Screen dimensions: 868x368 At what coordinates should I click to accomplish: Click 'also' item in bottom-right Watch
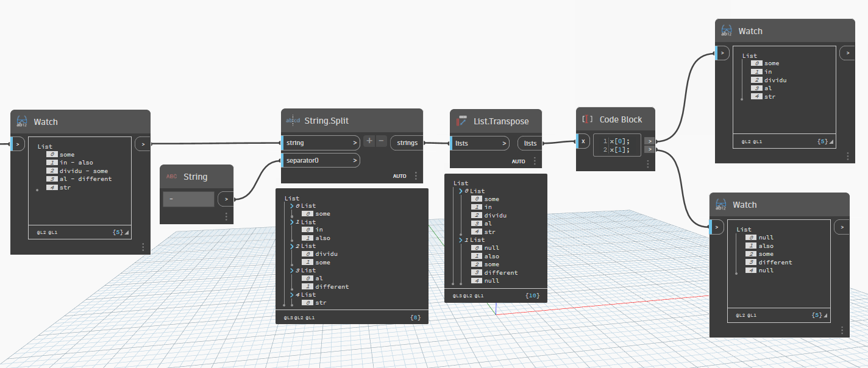[766, 246]
